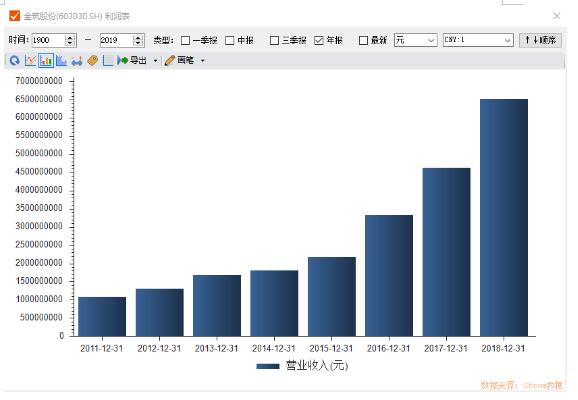Click the axis frame icon left of 导出
This screenshot has width=578, height=400.
click(108, 60)
